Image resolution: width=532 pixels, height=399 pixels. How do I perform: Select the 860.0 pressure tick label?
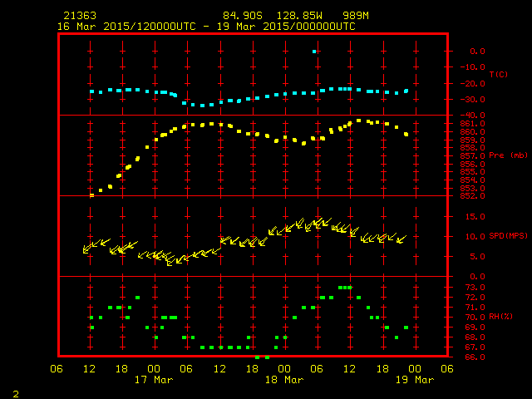point(473,131)
